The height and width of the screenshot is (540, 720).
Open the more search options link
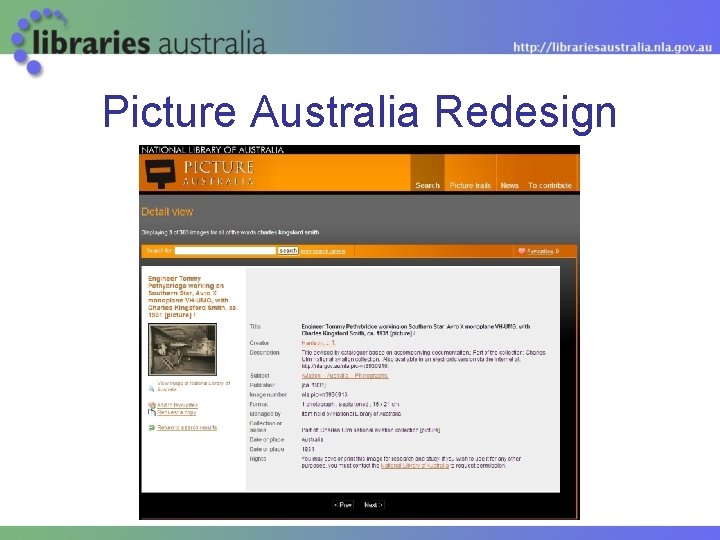point(323,251)
